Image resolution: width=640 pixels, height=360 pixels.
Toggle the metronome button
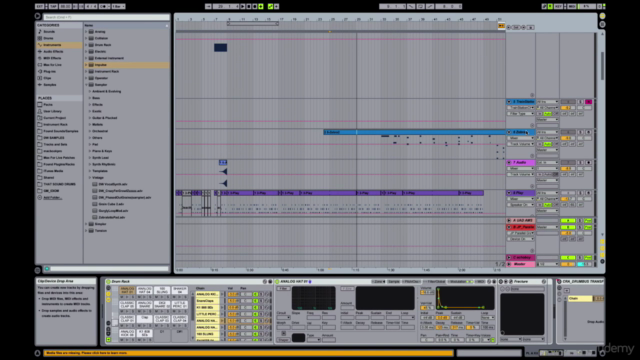coord(104,7)
